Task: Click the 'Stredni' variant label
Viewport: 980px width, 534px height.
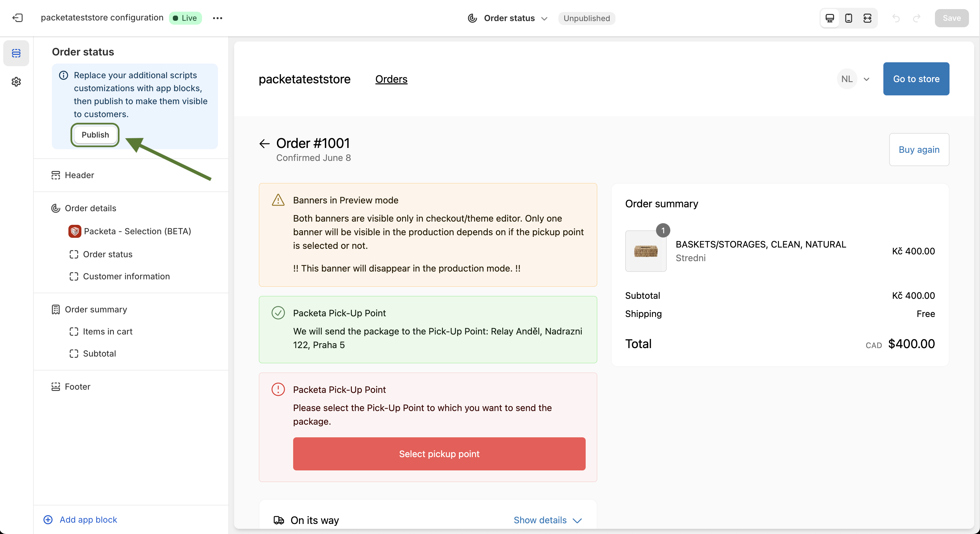Action: click(690, 258)
